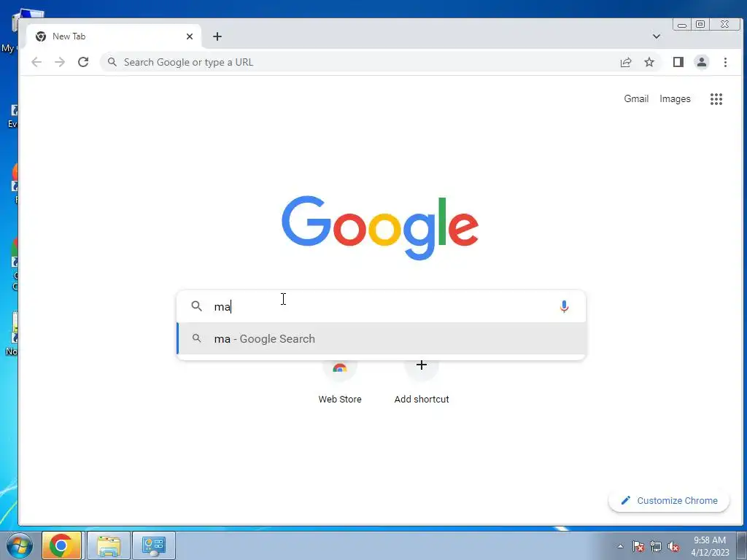Click the browser forward arrow
This screenshot has width=747, height=560.
pyautogui.click(x=60, y=62)
